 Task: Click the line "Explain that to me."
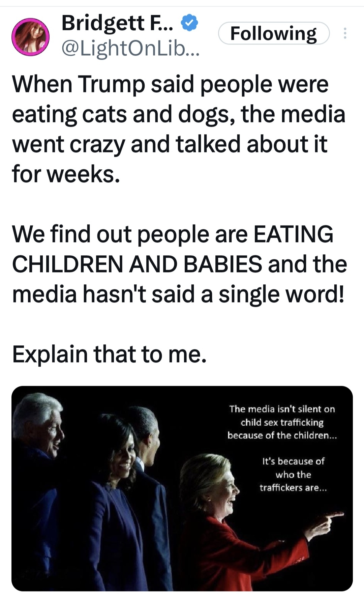[x=109, y=354]
